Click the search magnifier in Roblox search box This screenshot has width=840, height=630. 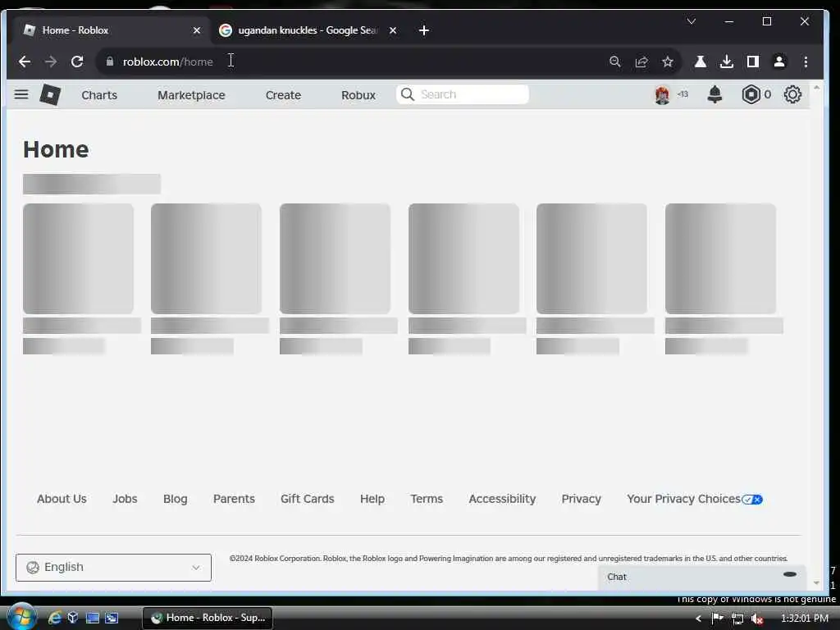[x=408, y=94]
